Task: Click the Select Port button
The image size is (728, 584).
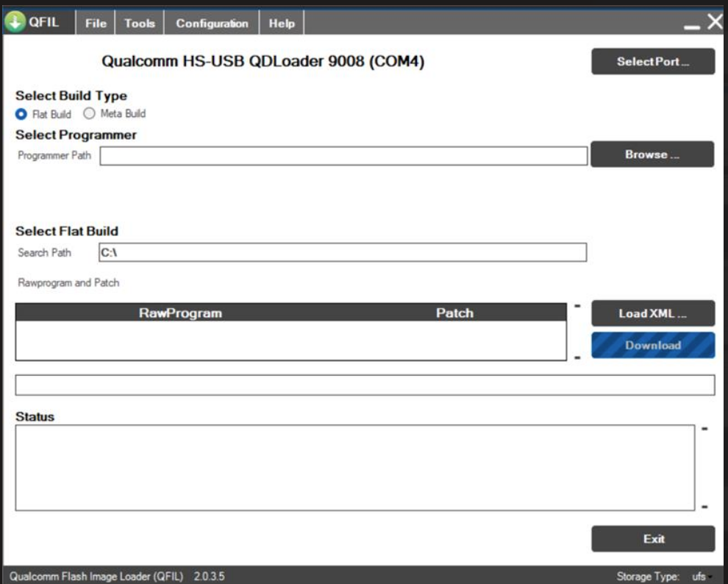Action: 653,61
